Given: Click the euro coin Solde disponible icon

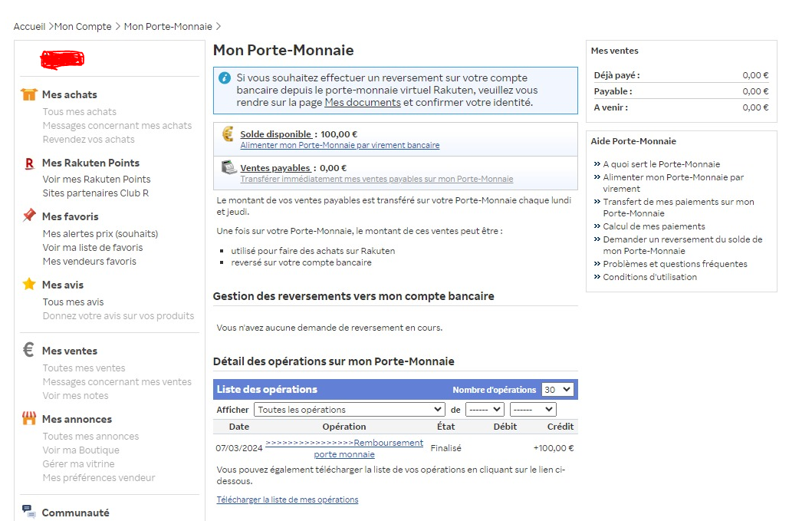Looking at the screenshot, I should (x=228, y=134).
